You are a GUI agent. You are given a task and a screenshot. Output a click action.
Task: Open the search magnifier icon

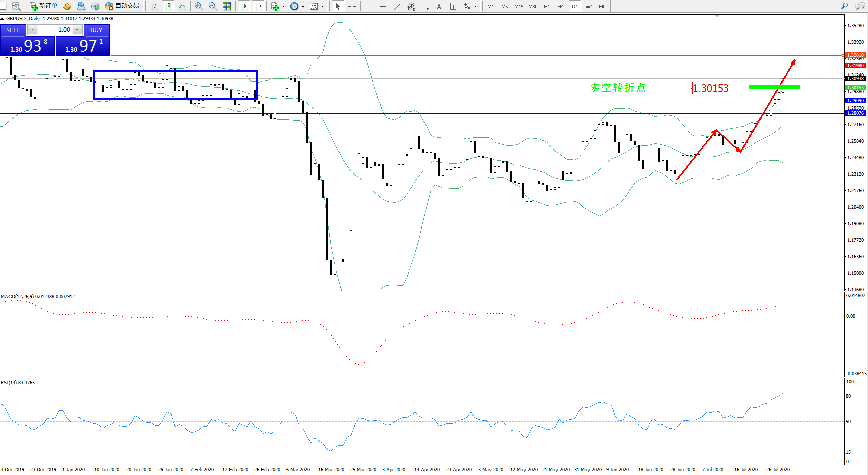click(x=845, y=6)
